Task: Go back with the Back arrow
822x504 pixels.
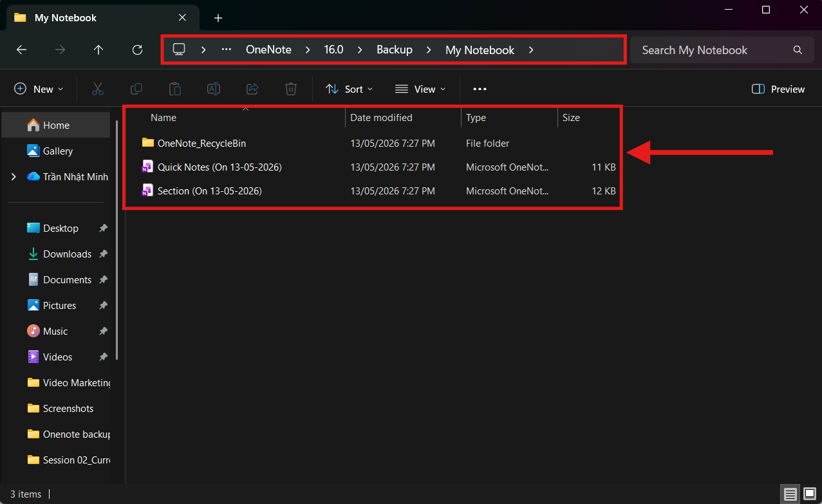Action: (21, 50)
